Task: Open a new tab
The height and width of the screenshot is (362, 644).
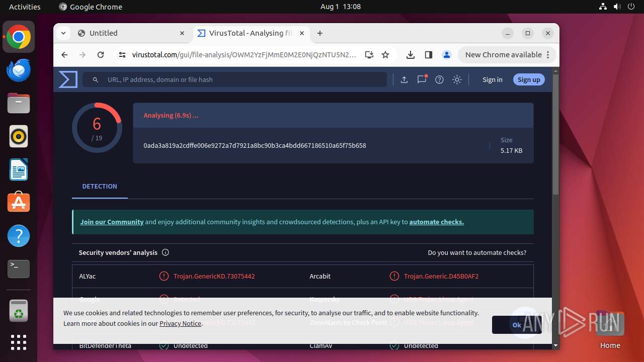Action: point(320,33)
